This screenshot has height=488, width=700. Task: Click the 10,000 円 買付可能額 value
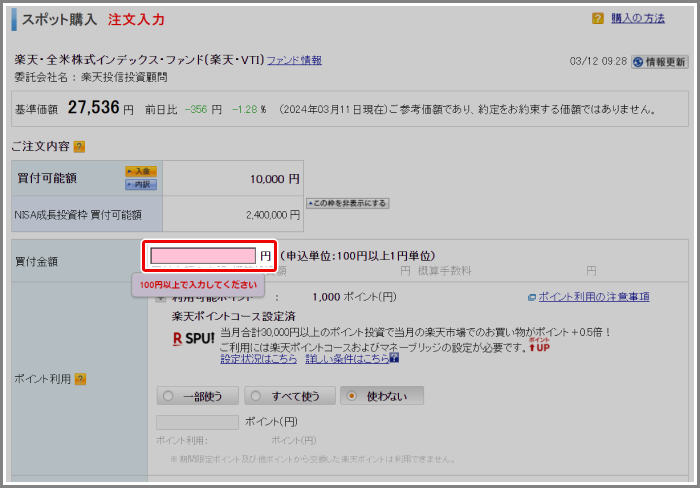[x=275, y=179]
